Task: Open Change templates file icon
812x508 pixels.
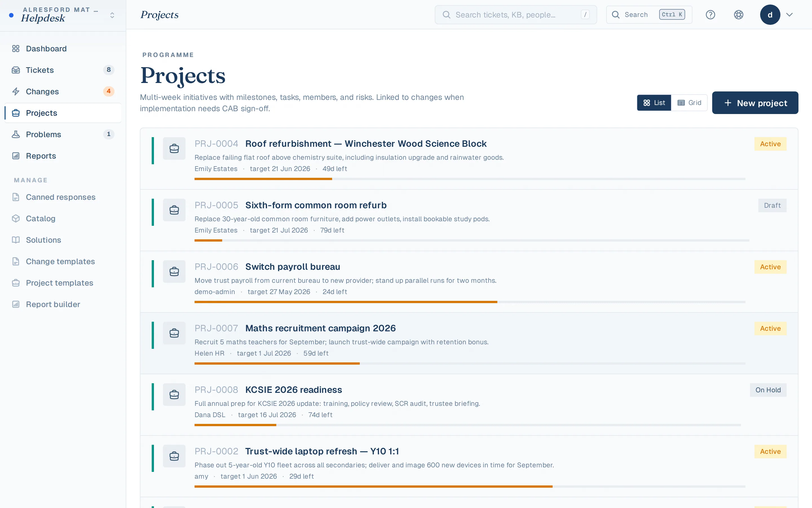Action: pos(16,261)
